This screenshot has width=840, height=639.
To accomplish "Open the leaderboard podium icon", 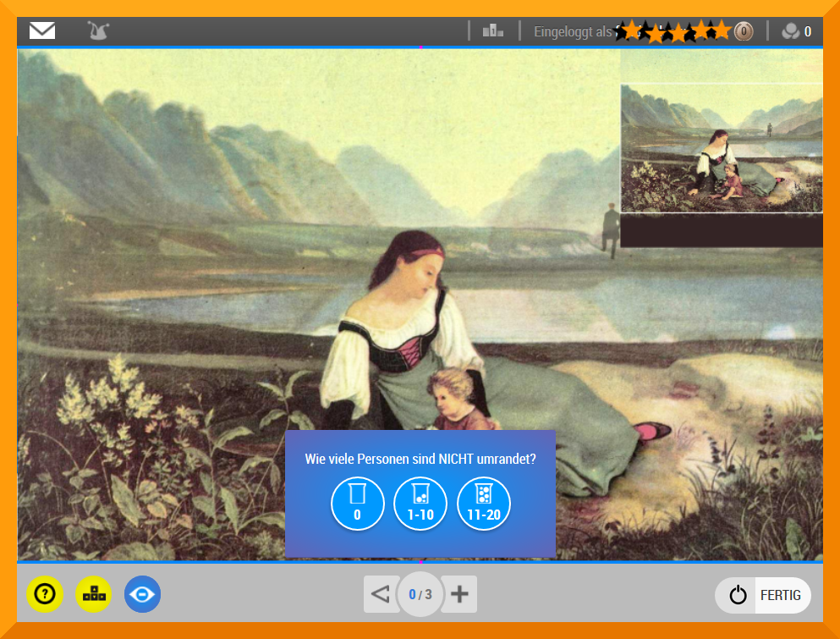I will click(493, 30).
